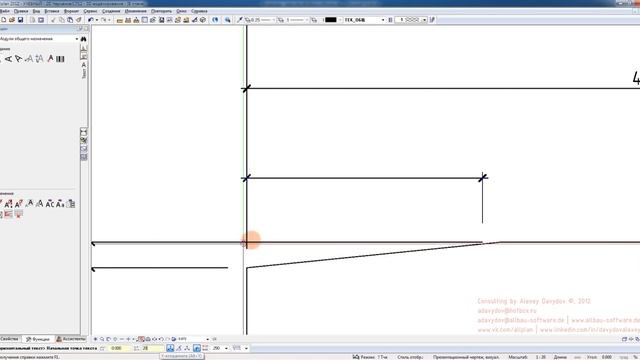
Task: Open the Файл menu
Action: point(4,11)
